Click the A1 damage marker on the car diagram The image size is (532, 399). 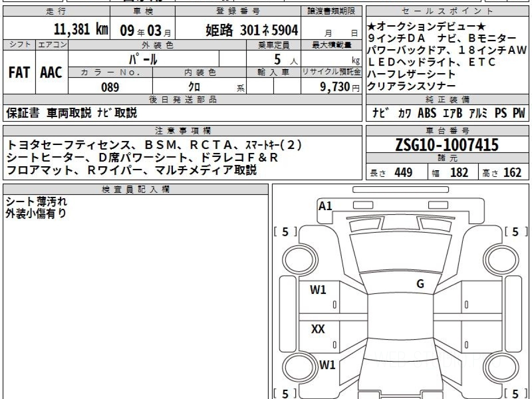click(325, 206)
